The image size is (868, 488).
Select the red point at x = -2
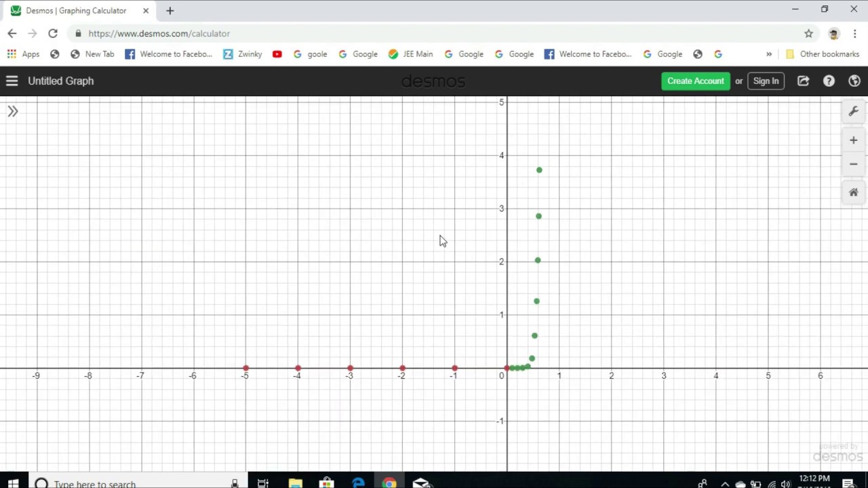[402, 368]
